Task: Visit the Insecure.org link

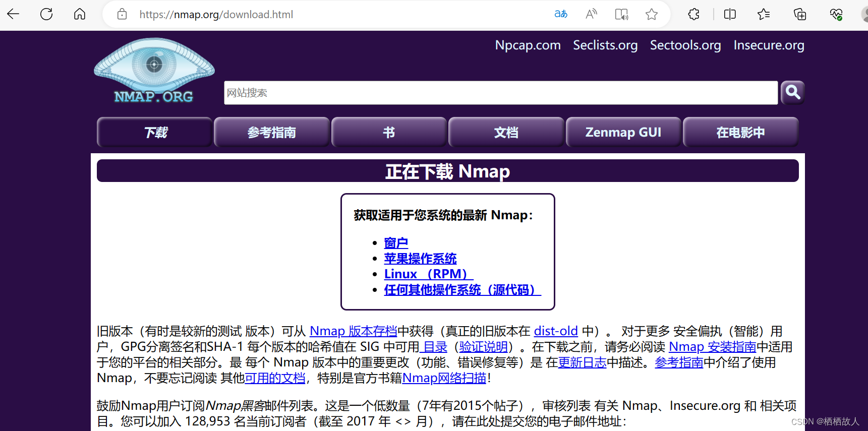Action: click(769, 45)
